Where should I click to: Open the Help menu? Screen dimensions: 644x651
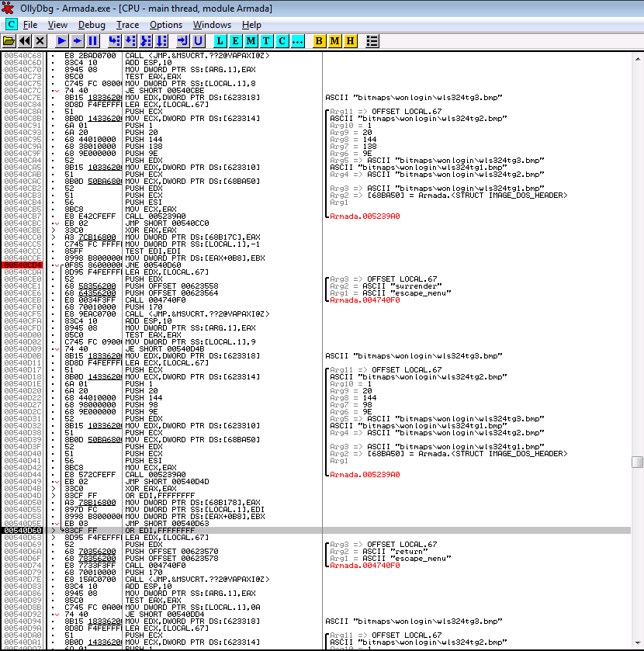[251, 25]
